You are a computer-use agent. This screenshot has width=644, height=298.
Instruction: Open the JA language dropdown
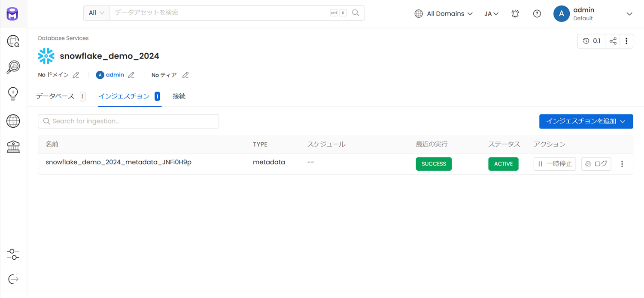(x=491, y=14)
